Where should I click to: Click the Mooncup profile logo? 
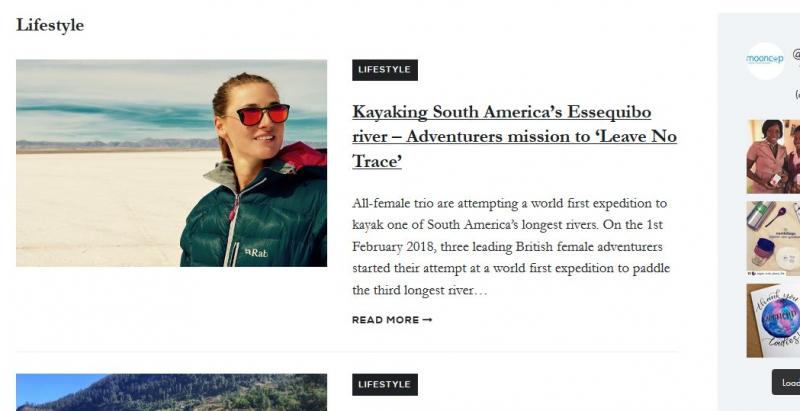(x=765, y=60)
